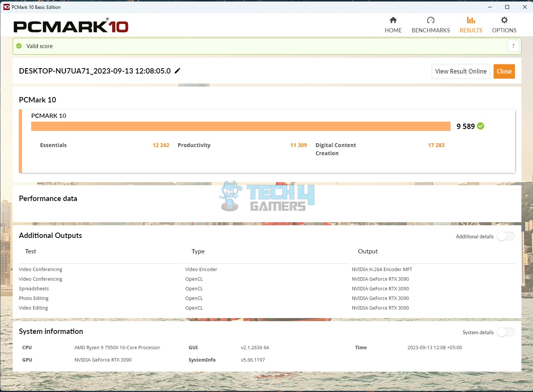
Task: Click GUI version v2.1.2636 64
Action: (255, 347)
